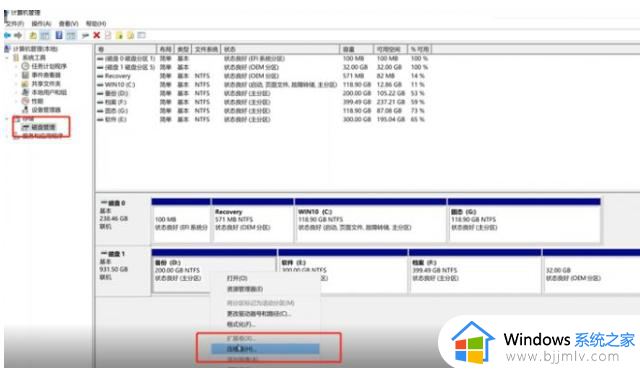
Task: Expand the 事件查看器 tree node
Action: [16, 75]
